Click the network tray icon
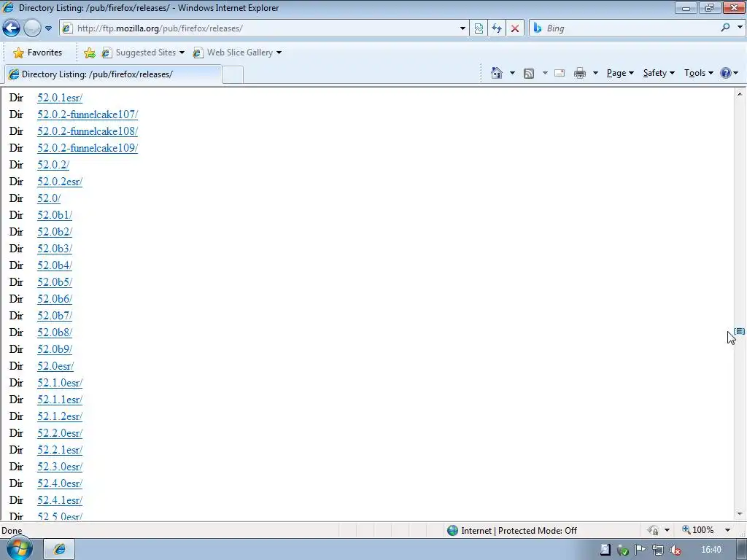This screenshot has height=560, width=747. [658, 550]
